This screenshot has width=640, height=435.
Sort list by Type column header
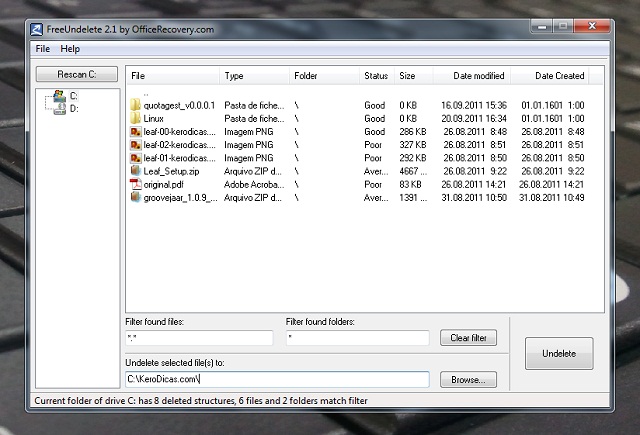click(254, 76)
